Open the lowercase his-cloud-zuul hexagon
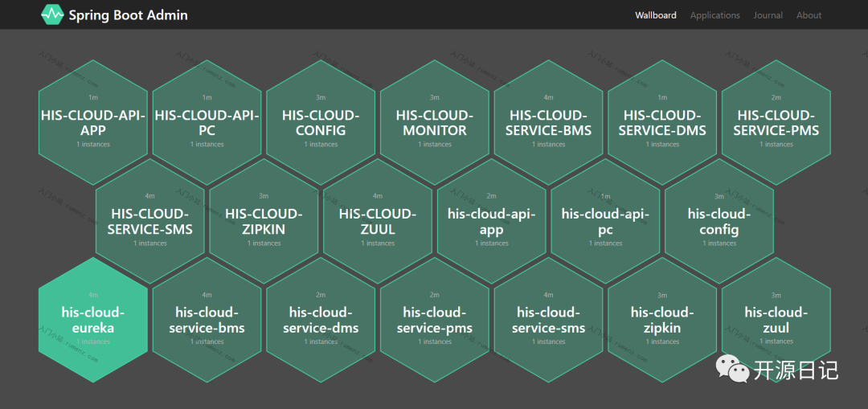Viewport: 868px width, 409px height. (776, 320)
